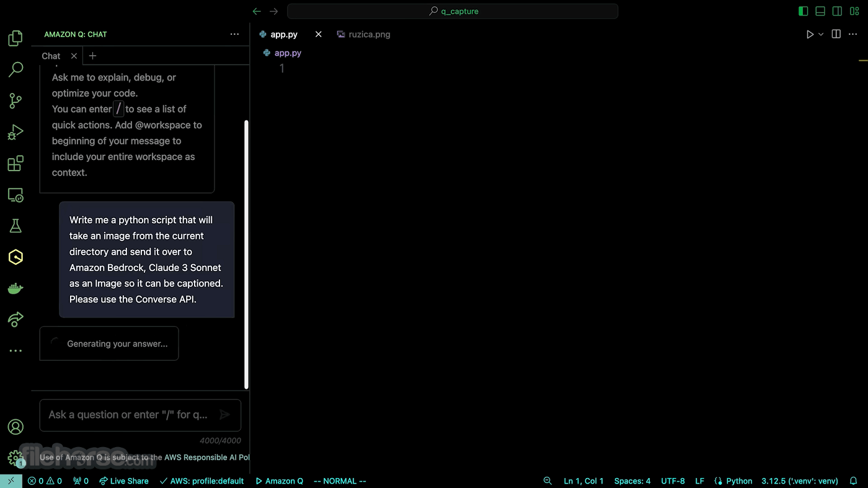Viewport: 868px width, 488px height.
Task: Show additional views ellipsis in activity bar
Action: pos(15,351)
